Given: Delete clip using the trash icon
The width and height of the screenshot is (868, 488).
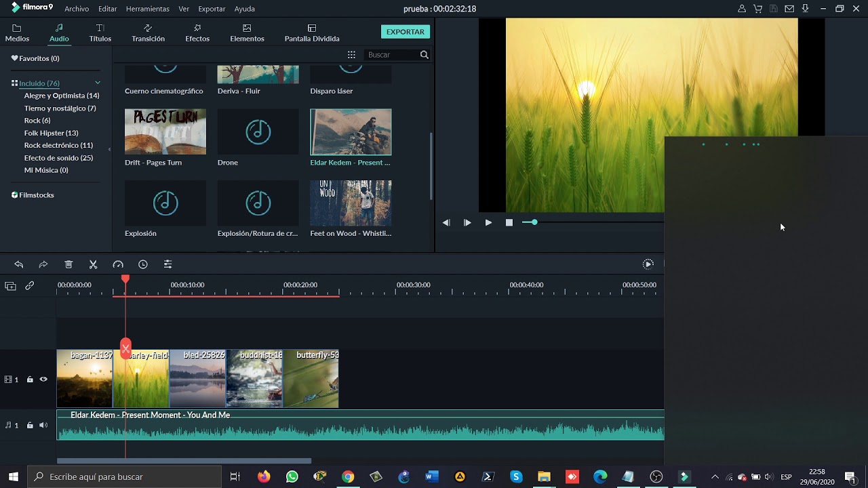Looking at the screenshot, I should [x=68, y=264].
